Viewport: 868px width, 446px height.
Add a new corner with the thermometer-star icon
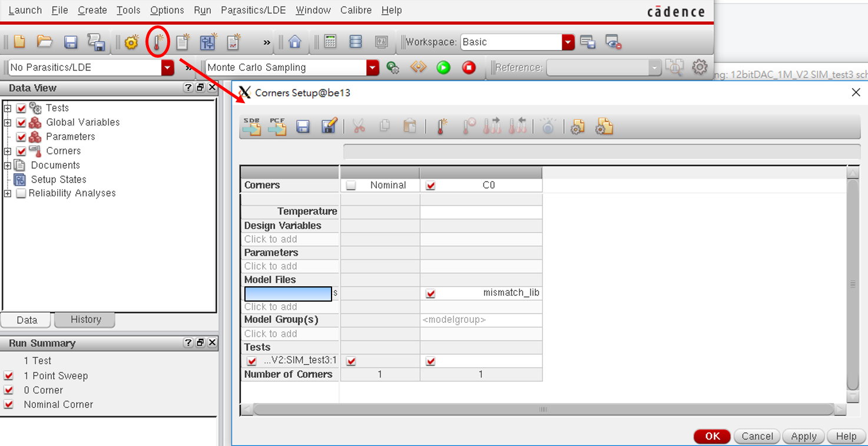[442, 126]
